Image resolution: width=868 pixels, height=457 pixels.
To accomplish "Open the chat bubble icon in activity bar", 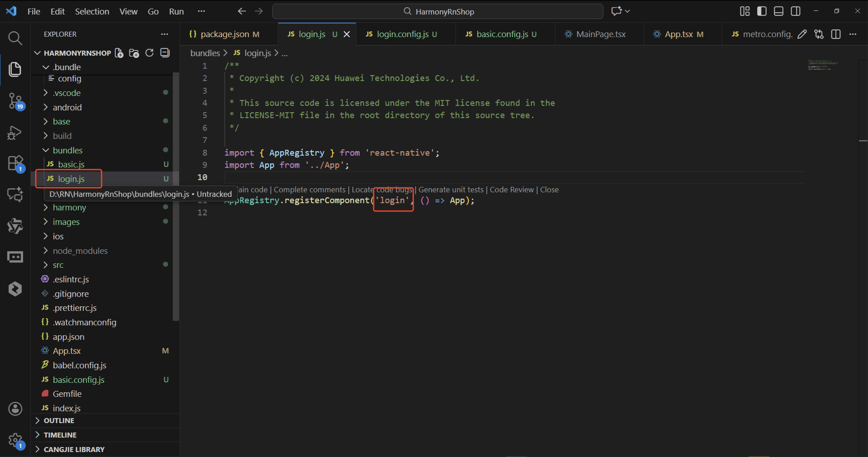I will (15, 195).
